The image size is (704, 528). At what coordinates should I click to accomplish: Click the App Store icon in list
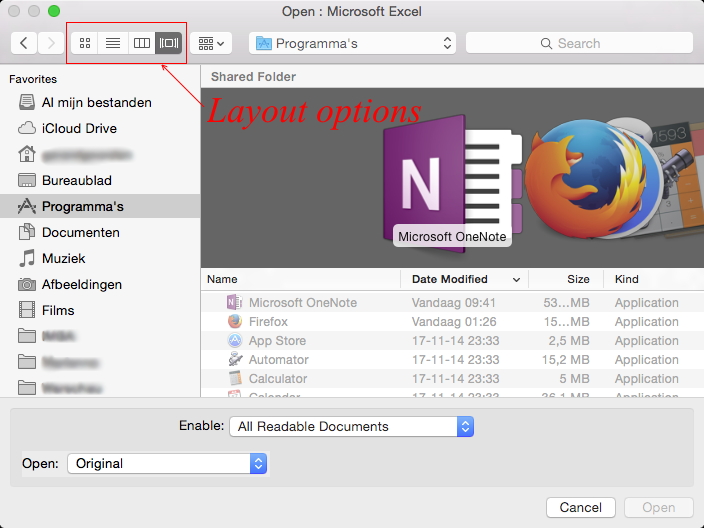[234, 340]
